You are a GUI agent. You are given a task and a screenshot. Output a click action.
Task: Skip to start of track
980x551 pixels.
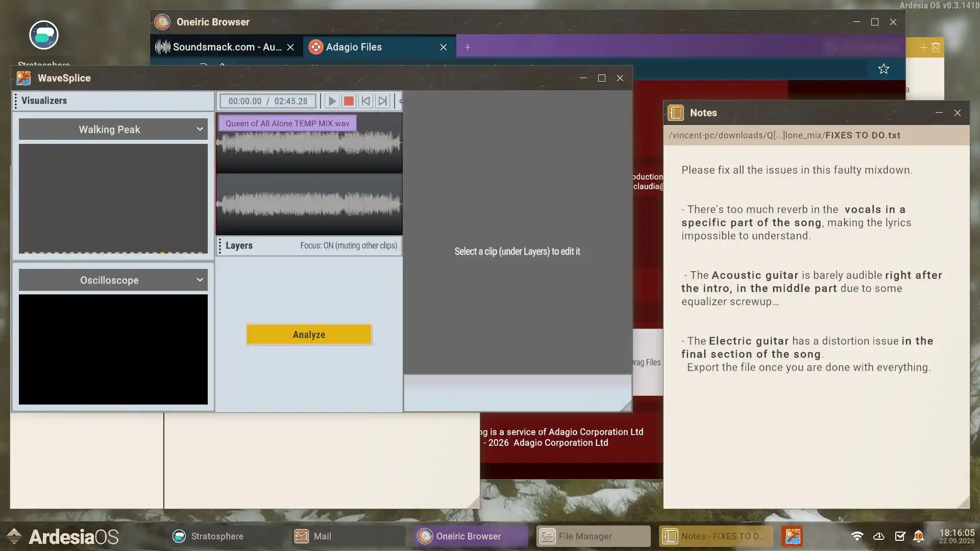pyautogui.click(x=365, y=101)
